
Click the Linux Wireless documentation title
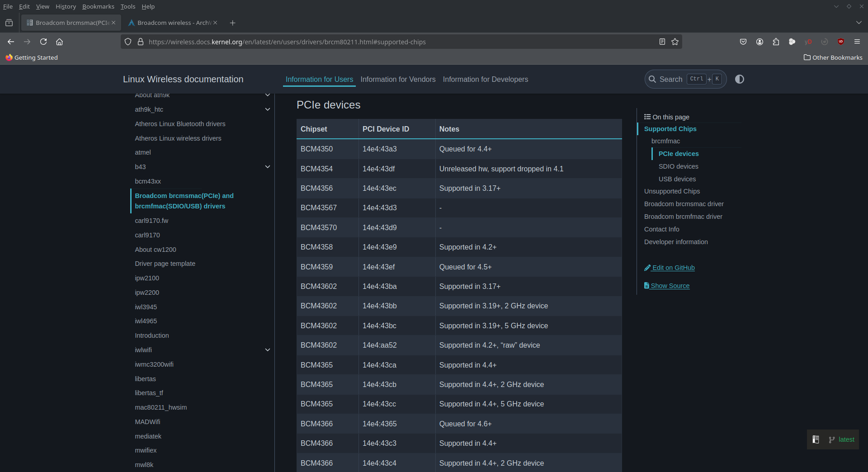pos(183,79)
